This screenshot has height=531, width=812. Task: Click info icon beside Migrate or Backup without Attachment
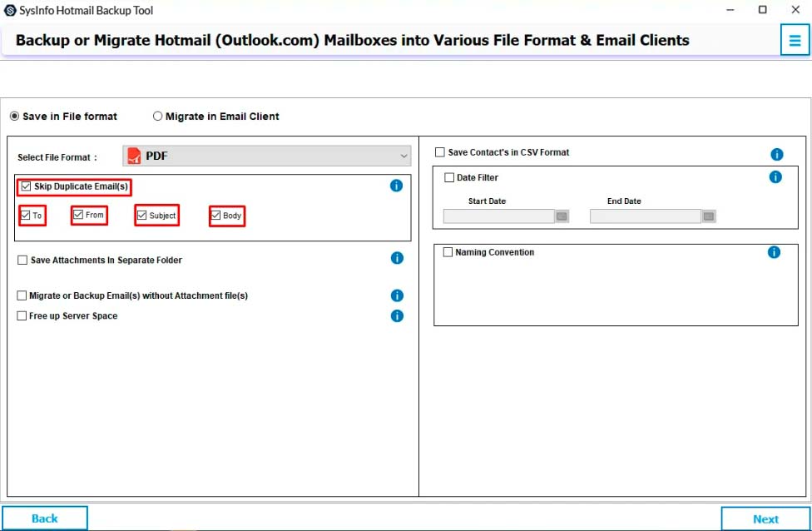click(x=397, y=295)
